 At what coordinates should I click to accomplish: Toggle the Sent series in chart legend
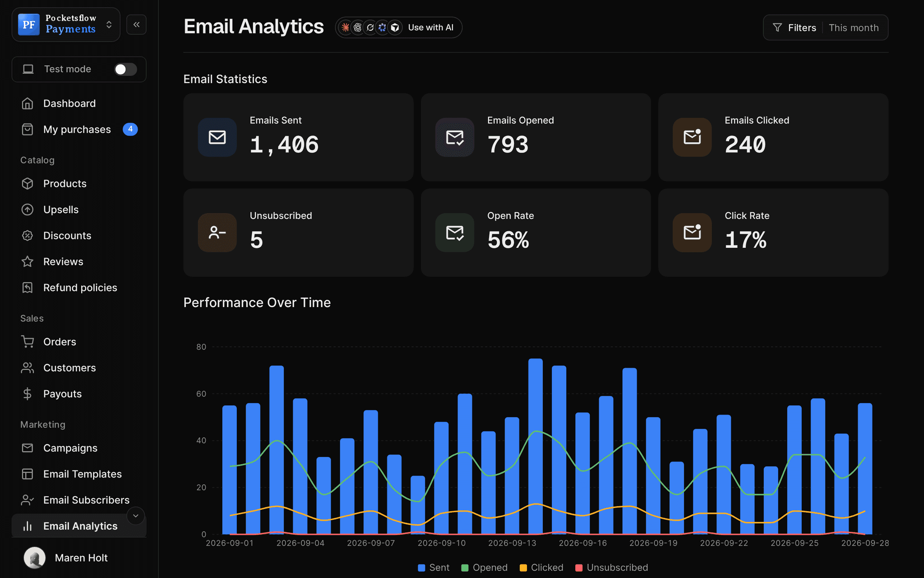[434, 568]
